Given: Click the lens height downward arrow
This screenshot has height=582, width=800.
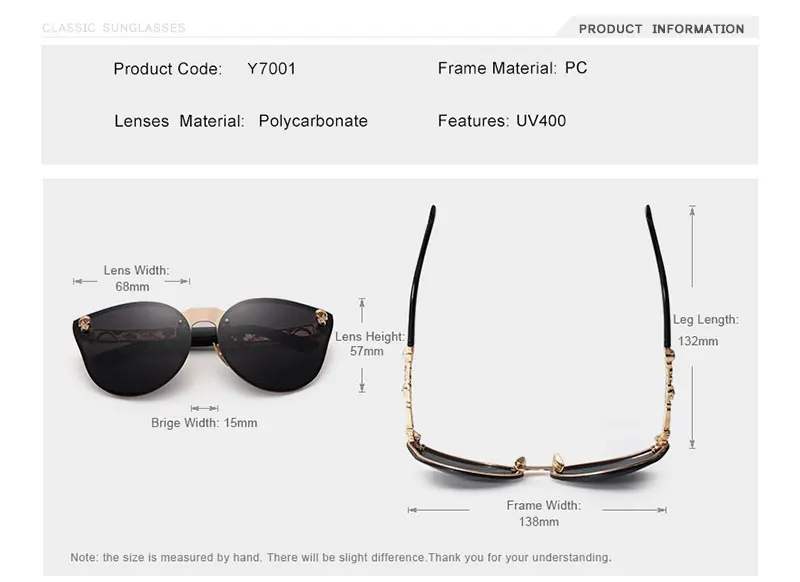Looking at the screenshot, I should click(362, 380).
